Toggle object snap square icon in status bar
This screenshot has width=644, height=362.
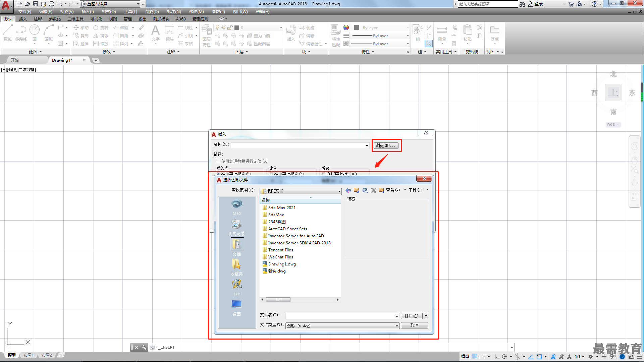tap(539, 357)
